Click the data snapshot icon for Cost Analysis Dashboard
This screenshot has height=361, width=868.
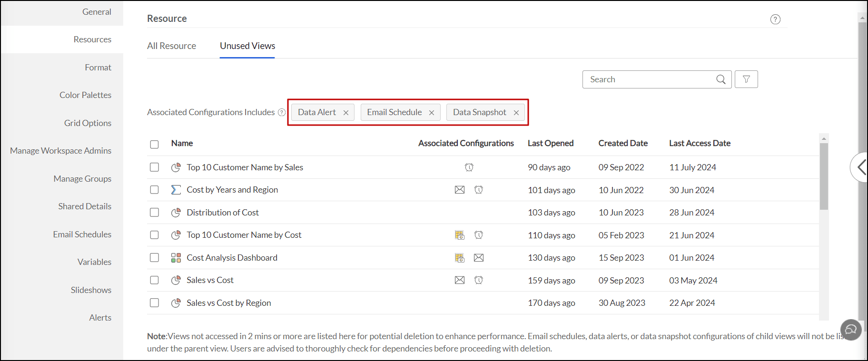pyautogui.click(x=459, y=258)
